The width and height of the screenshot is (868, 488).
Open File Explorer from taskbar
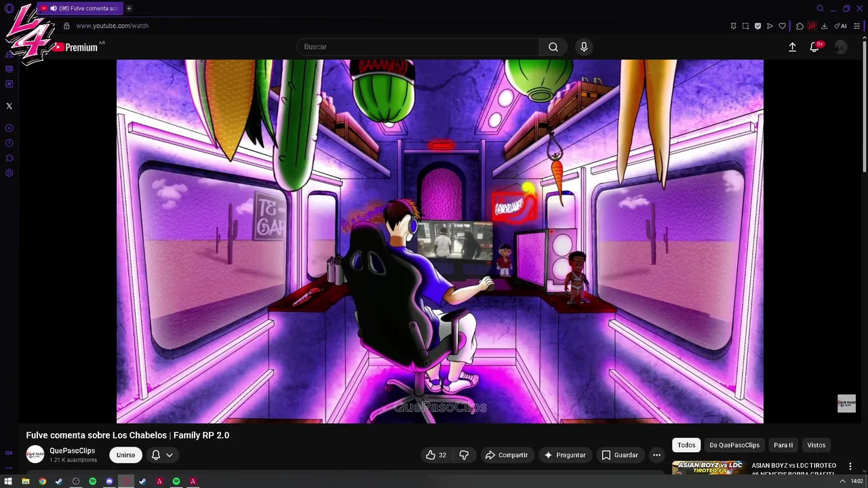click(x=25, y=481)
